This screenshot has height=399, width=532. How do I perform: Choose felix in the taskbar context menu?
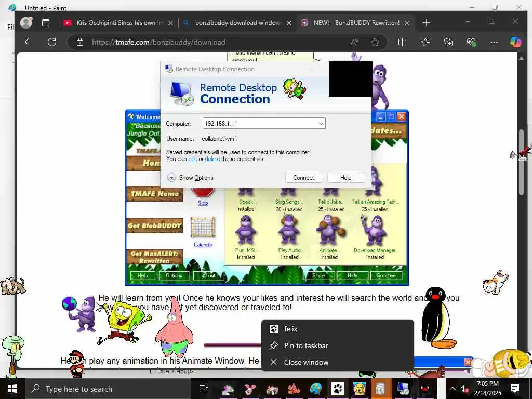tap(338, 329)
